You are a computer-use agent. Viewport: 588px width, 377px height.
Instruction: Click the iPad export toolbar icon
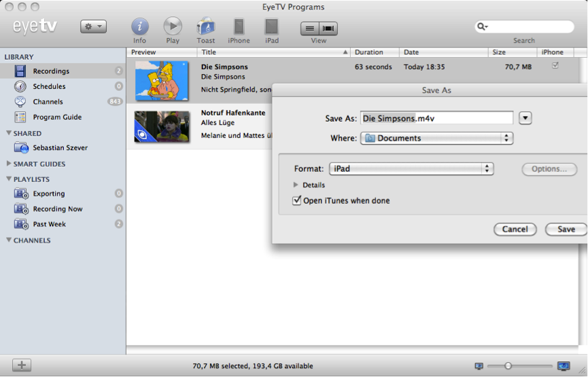pyautogui.click(x=271, y=27)
